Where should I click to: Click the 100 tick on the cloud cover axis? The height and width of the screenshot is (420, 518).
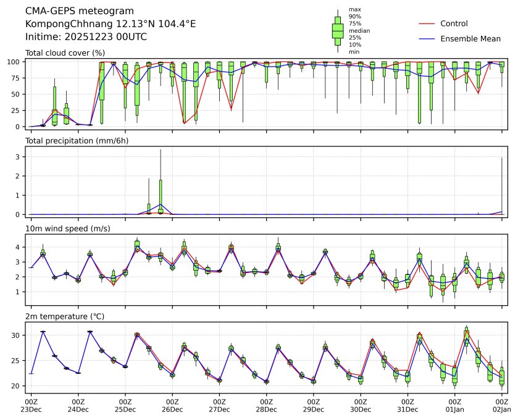click(x=15, y=62)
